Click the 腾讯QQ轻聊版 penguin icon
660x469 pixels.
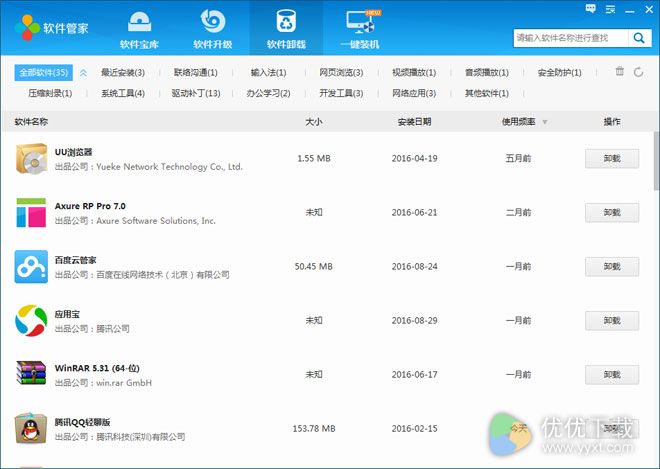[x=30, y=428]
